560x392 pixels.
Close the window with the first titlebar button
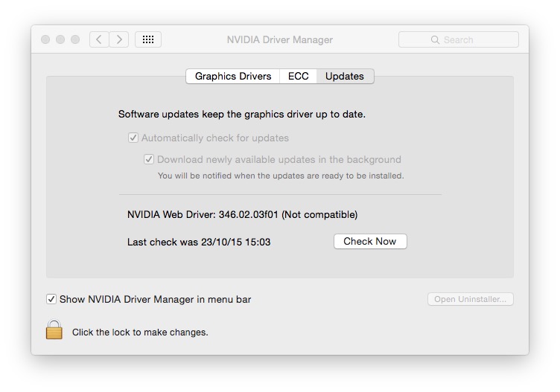coord(45,39)
